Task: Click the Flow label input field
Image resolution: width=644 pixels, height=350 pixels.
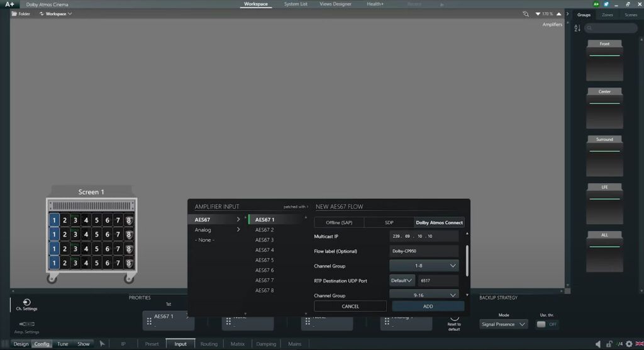Action: tap(424, 251)
